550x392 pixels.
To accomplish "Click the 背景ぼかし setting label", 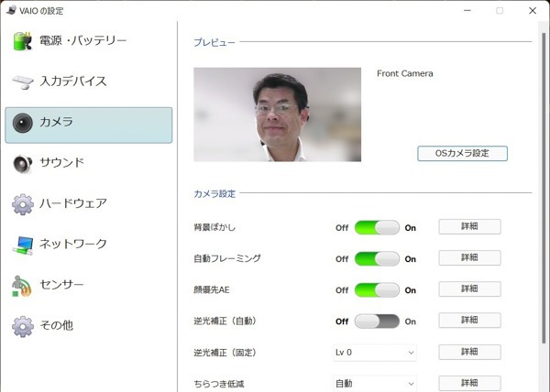I will [x=214, y=227].
